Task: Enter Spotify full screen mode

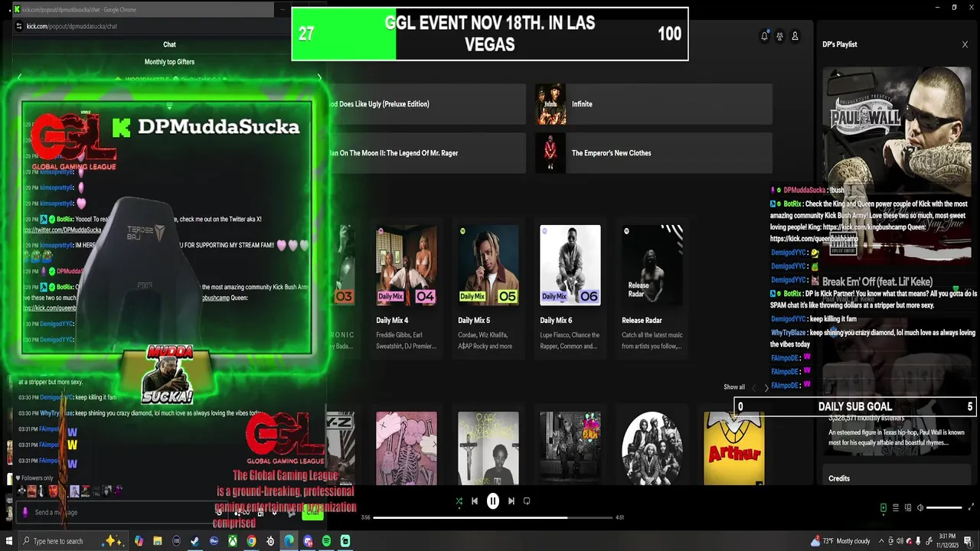Action: (x=972, y=507)
